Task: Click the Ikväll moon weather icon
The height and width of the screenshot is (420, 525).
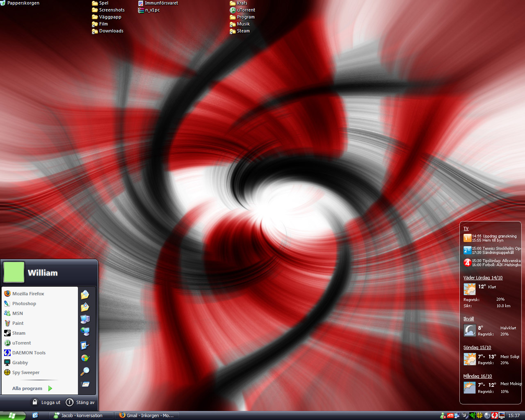Action: point(470,330)
